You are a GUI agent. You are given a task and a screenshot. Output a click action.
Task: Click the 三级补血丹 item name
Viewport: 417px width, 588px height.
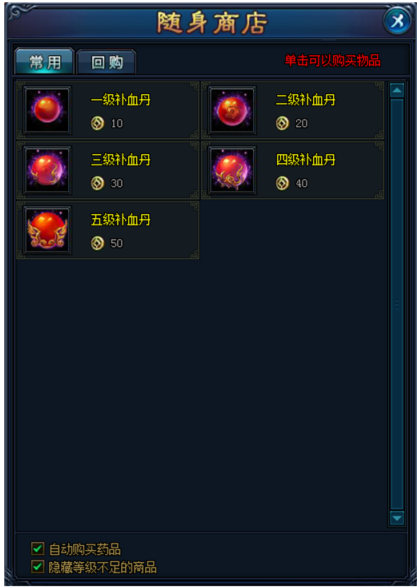pos(120,160)
